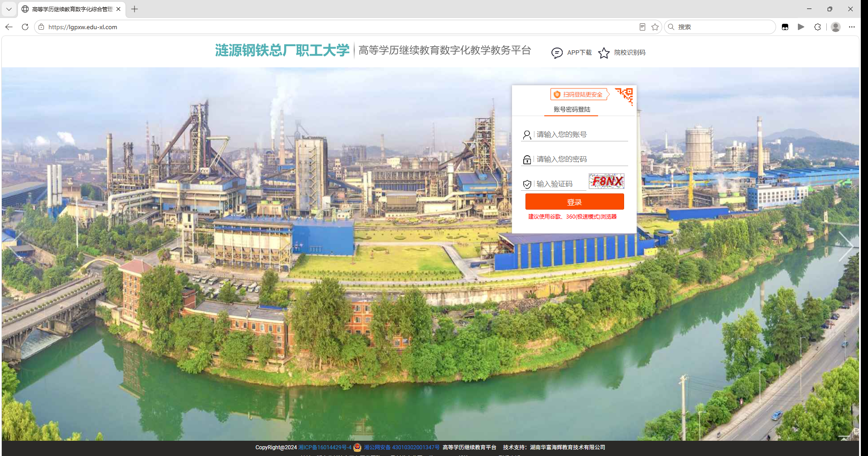Refresh the F8NX captcha image
The image size is (868, 456).
(606, 181)
